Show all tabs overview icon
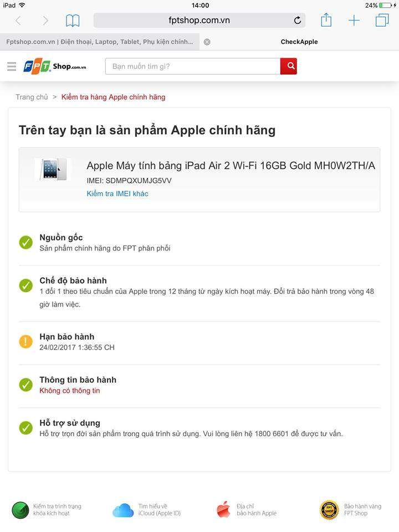 pos(382,20)
